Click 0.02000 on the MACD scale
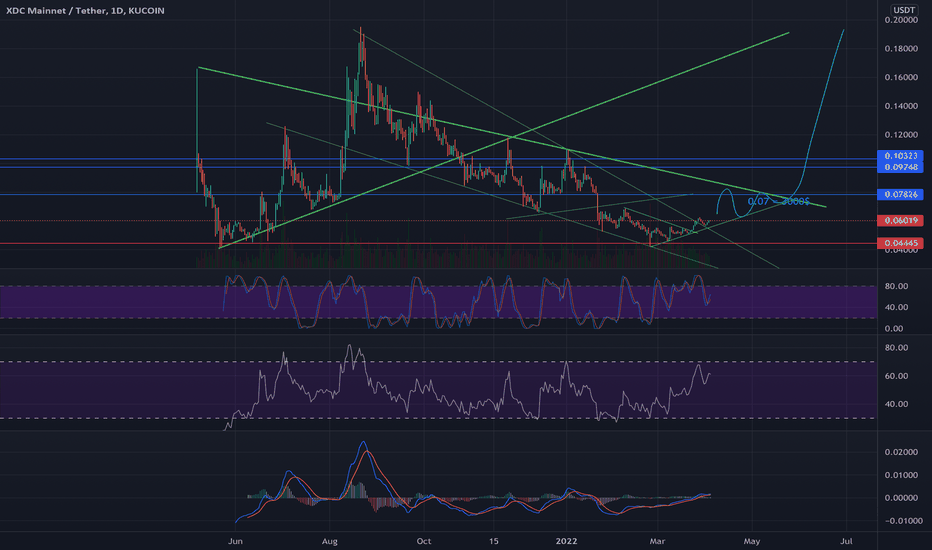Viewport: 932px width, 550px height. tap(901, 452)
